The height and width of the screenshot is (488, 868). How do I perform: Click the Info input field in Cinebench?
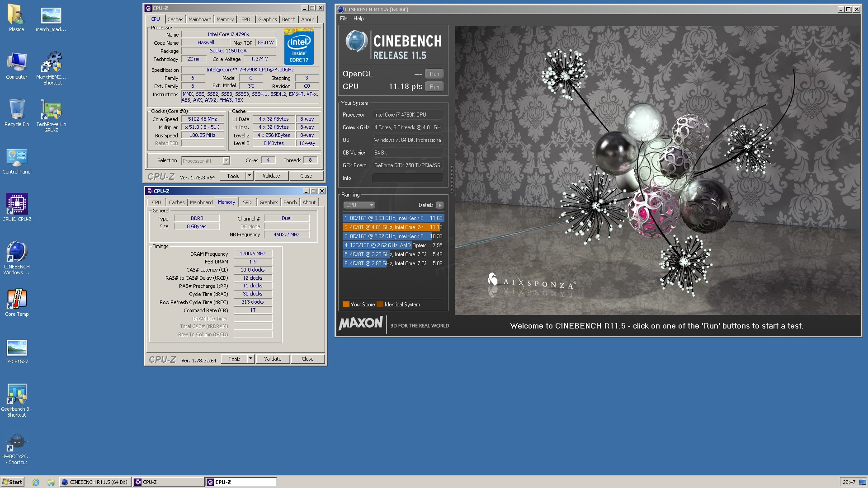[407, 178]
